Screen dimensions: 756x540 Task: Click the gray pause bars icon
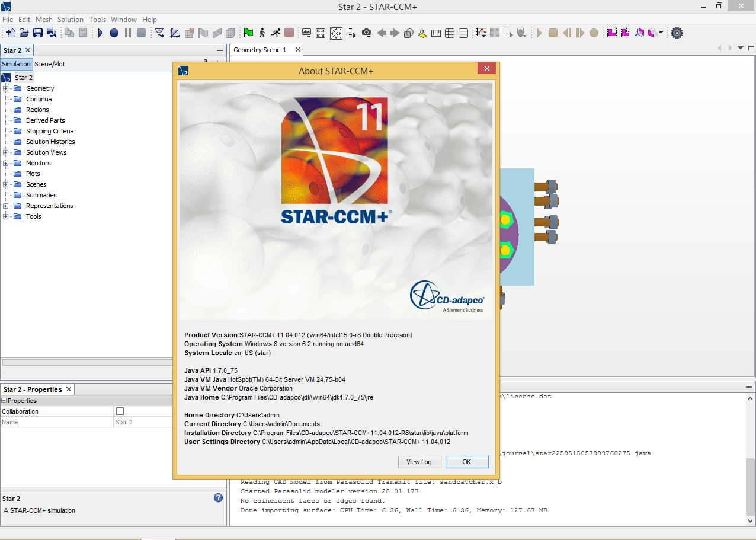(x=128, y=33)
